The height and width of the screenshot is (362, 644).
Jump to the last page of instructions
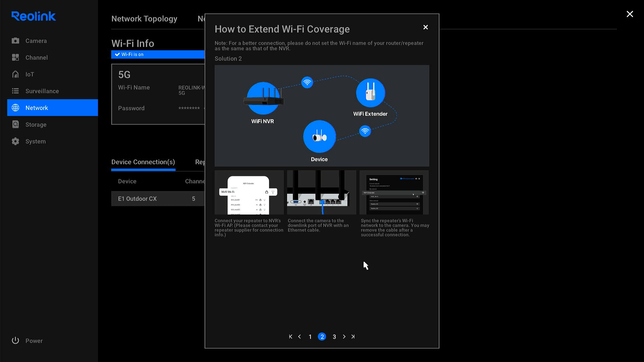coord(353,337)
